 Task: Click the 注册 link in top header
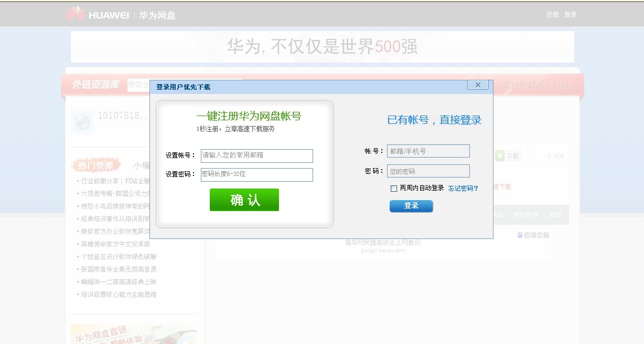tap(552, 15)
